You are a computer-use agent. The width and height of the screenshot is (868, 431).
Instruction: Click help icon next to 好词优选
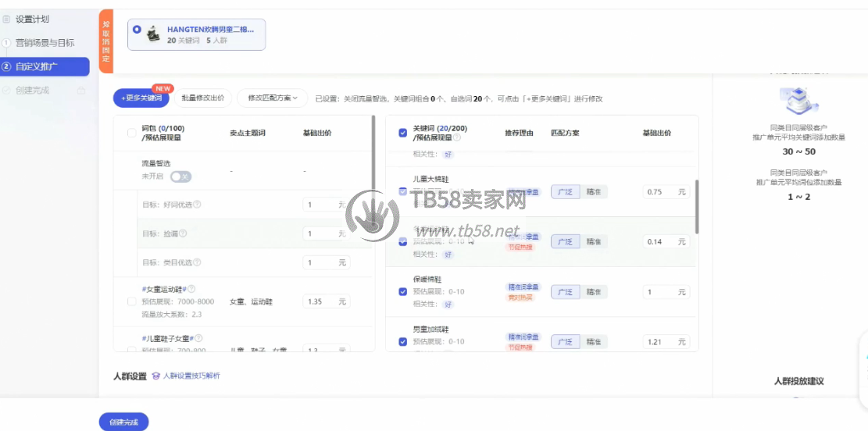197,205
